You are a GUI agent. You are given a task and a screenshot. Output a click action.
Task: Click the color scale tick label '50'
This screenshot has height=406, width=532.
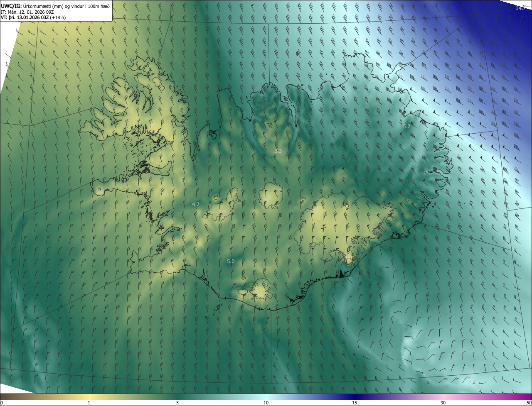pos(529,403)
